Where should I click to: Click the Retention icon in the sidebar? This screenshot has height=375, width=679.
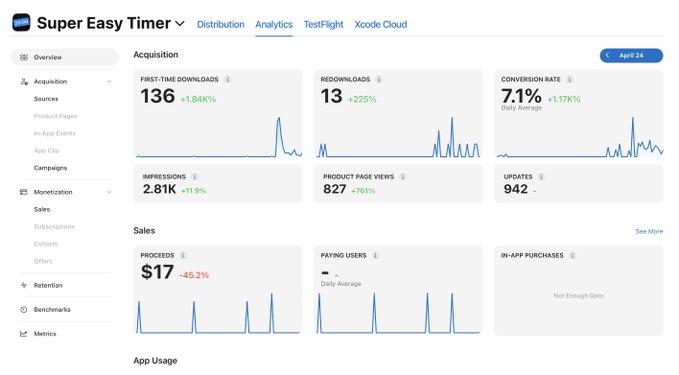coord(23,285)
